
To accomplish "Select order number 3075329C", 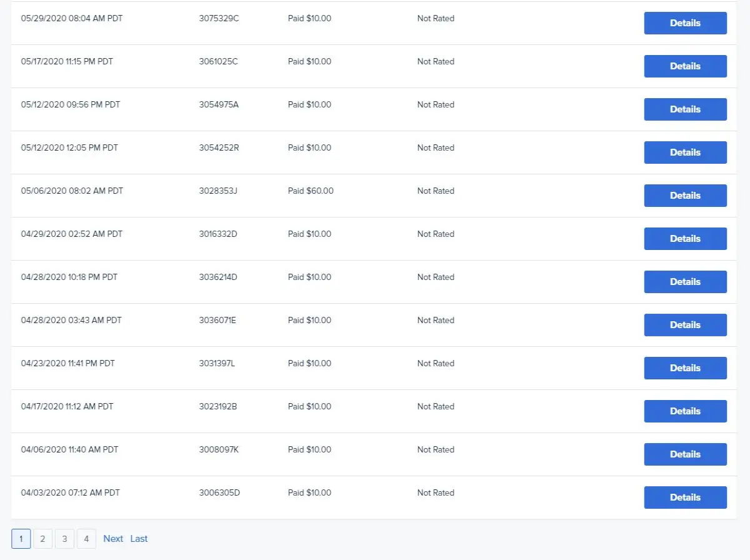I will click(219, 19).
